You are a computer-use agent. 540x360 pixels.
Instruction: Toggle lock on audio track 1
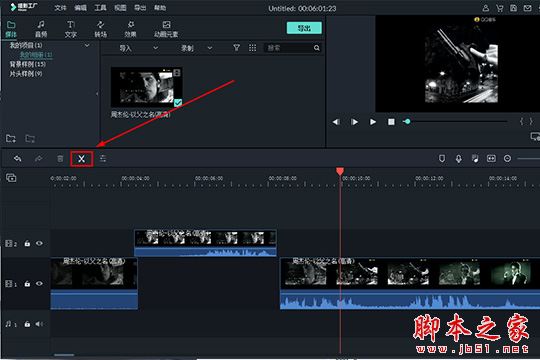pyautogui.click(x=27, y=324)
